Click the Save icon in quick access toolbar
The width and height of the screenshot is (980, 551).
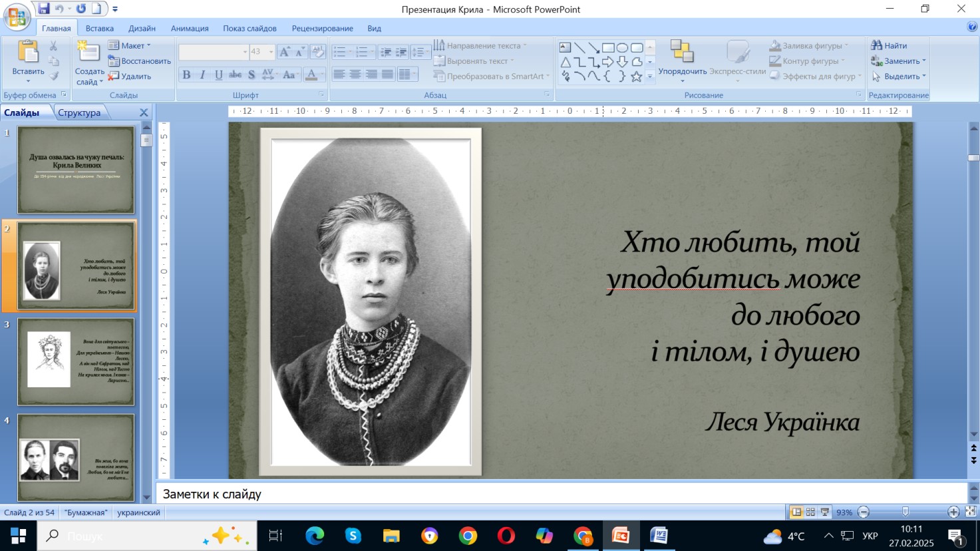(x=44, y=9)
